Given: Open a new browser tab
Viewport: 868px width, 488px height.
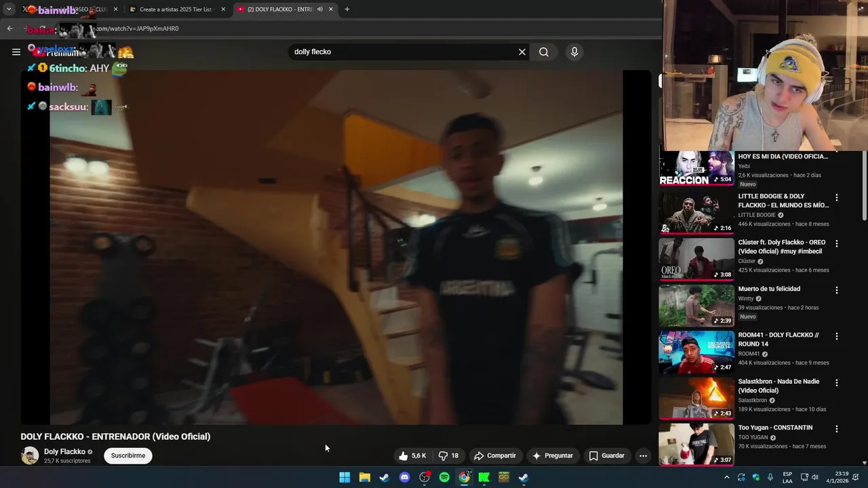Looking at the screenshot, I should pos(347,9).
